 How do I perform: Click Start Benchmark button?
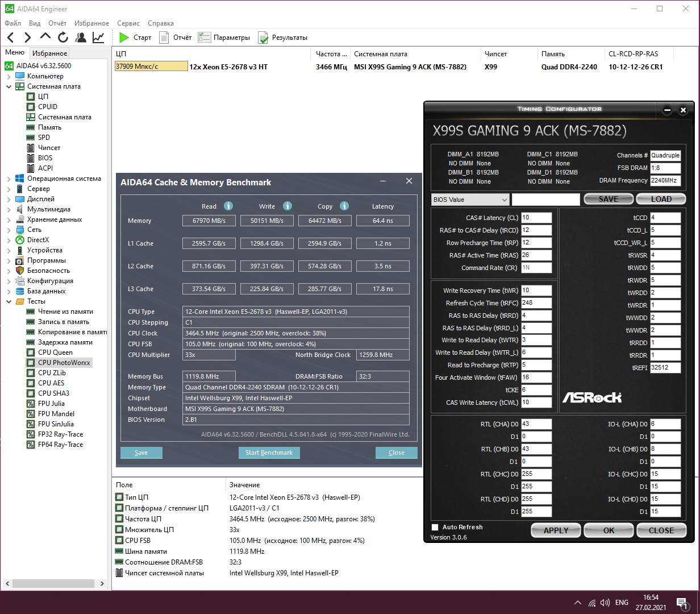(x=269, y=453)
